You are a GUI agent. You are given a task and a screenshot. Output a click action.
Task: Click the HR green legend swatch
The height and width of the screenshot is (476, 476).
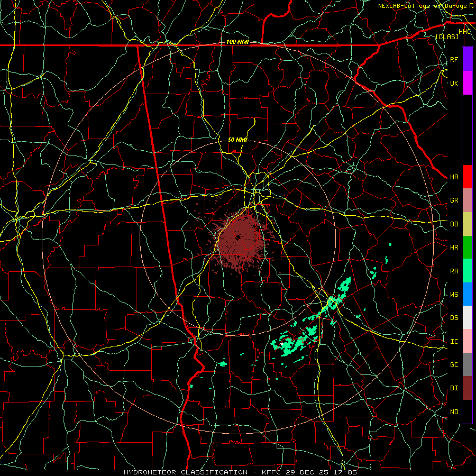467,248
